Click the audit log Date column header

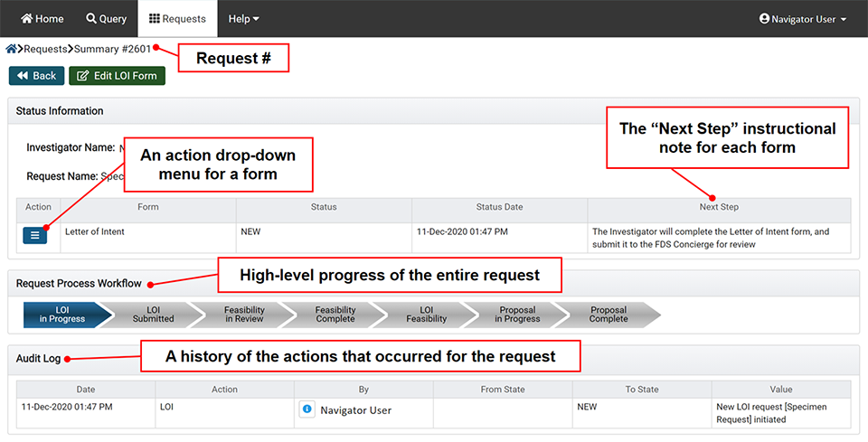[86, 390]
